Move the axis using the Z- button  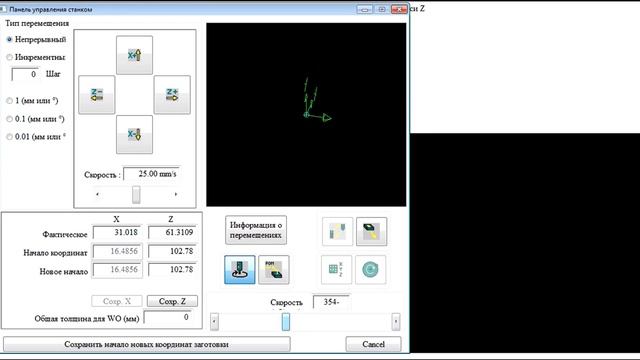pos(97,95)
